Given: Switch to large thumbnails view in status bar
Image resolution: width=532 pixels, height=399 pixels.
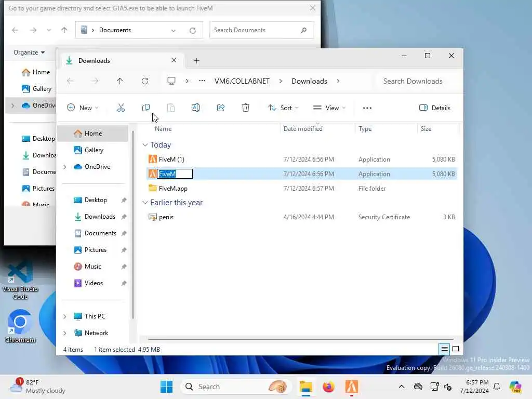Looking at the screenshot, I should click(456, 349).
